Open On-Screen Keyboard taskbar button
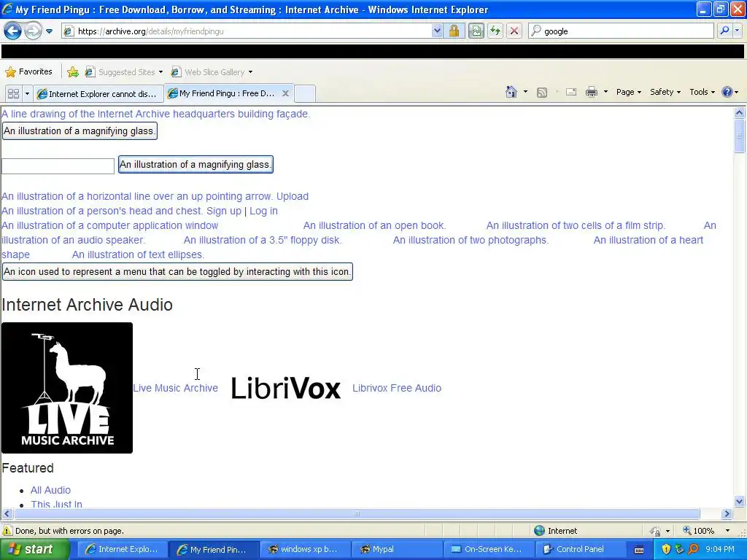The width and height of the screenshot is (747, 560). (x=488, y=549)
